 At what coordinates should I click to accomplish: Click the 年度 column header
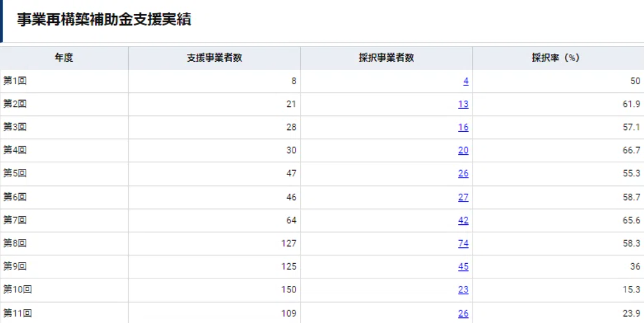64,58
